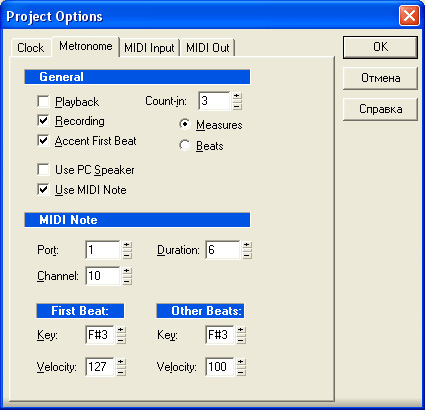Toggle the Use PC Speaker checkbox

click(x=43, y=169)
